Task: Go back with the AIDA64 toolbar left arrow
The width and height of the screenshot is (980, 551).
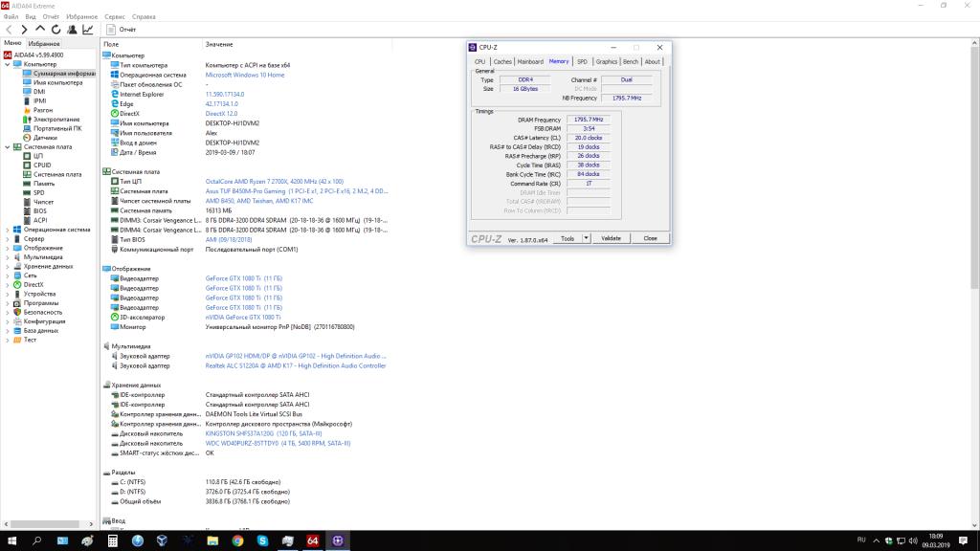Action: point(9,30)
